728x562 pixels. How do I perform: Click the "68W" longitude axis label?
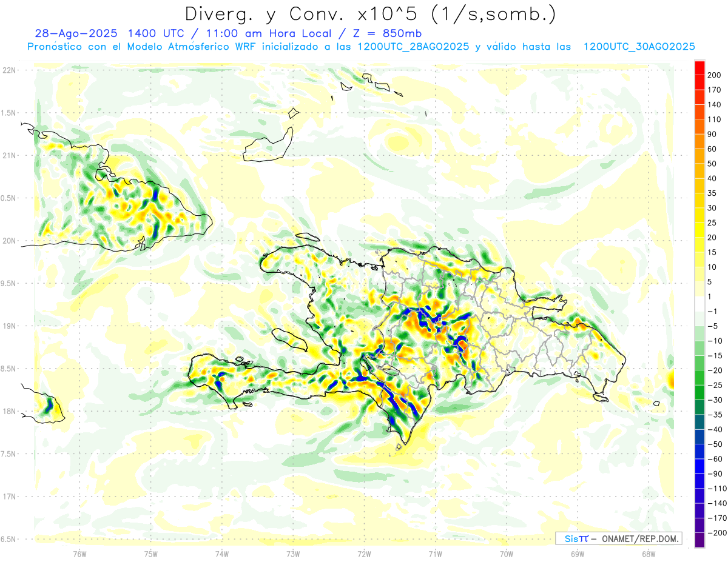[648, 554]
